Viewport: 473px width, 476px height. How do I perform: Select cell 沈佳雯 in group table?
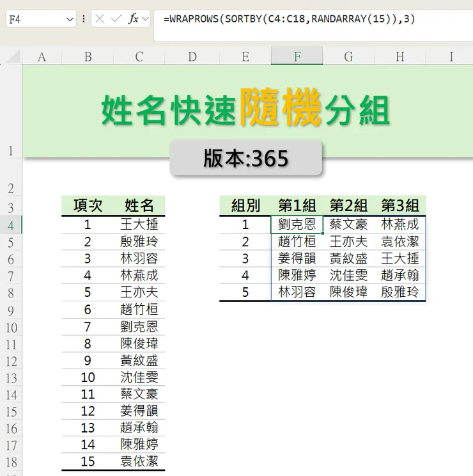(x=348, y=275)
